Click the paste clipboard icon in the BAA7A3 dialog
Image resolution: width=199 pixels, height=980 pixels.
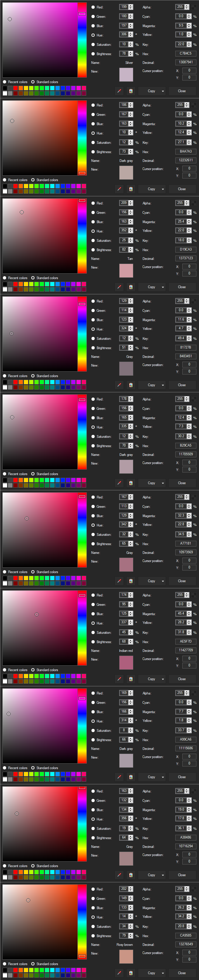tap(131, 189)
